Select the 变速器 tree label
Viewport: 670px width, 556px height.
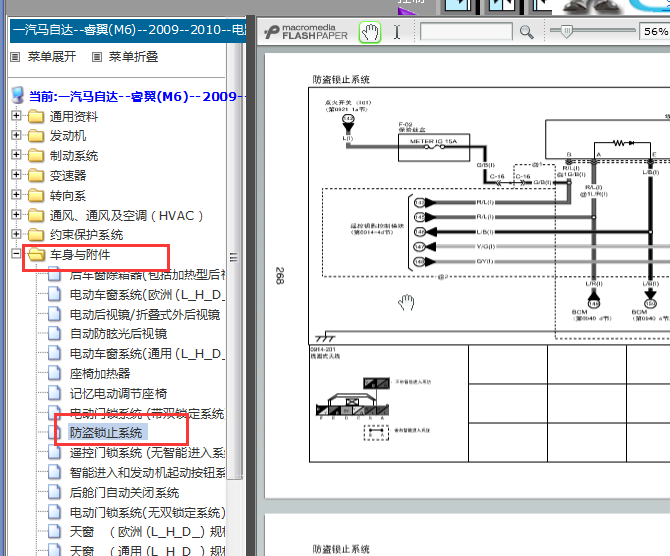pyautogui.click(x=68, y=175)
